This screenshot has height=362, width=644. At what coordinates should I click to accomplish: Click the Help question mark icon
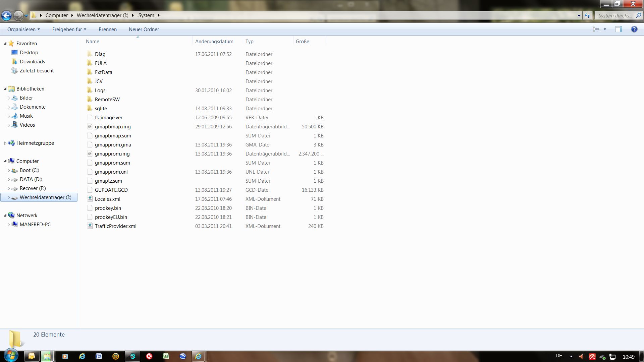pos(634,29)
